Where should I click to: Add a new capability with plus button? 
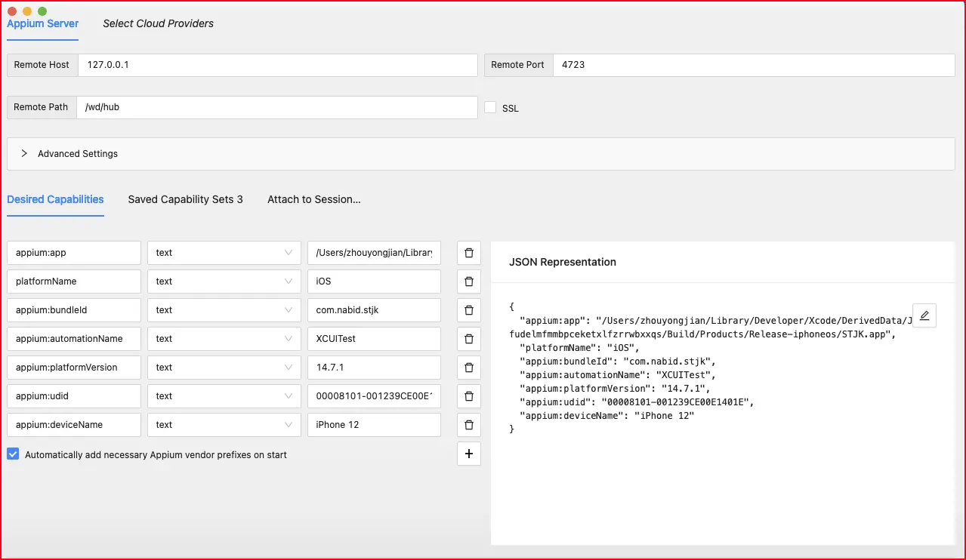[468, 454]
